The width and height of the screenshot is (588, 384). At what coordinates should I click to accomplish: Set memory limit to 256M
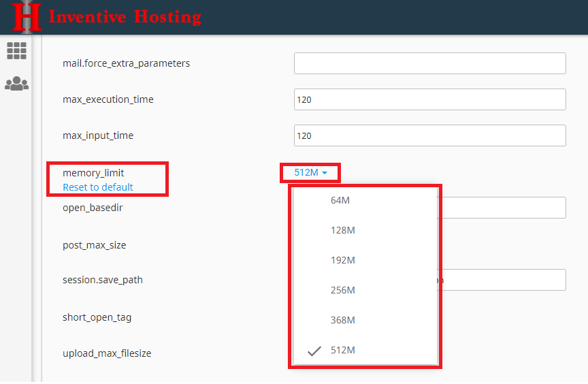pos(342,290)
